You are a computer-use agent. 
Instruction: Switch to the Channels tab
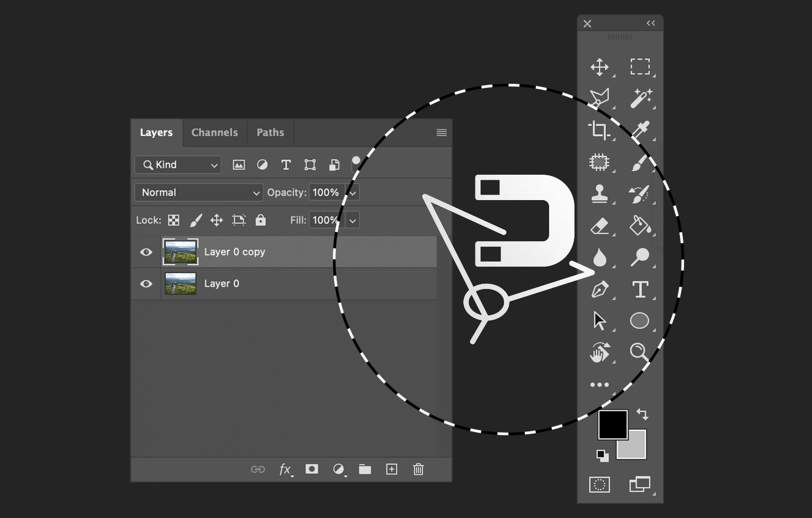(215, 133)
